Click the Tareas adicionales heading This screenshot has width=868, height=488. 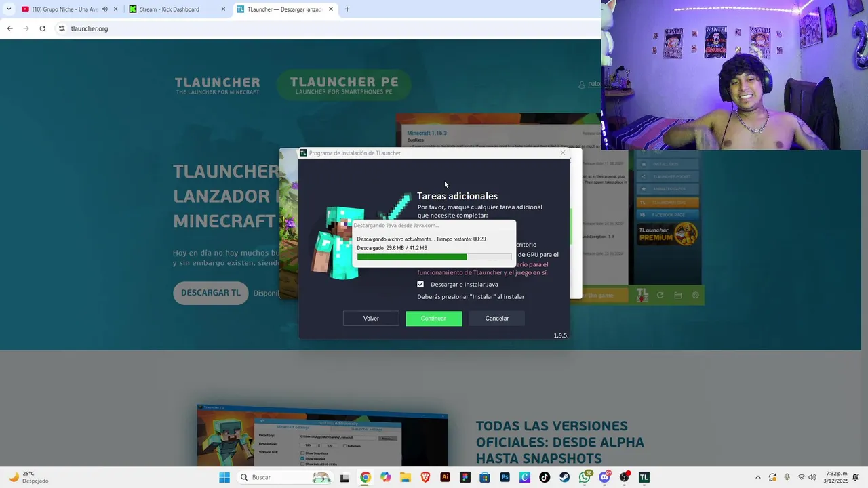(x=457, y=196)
